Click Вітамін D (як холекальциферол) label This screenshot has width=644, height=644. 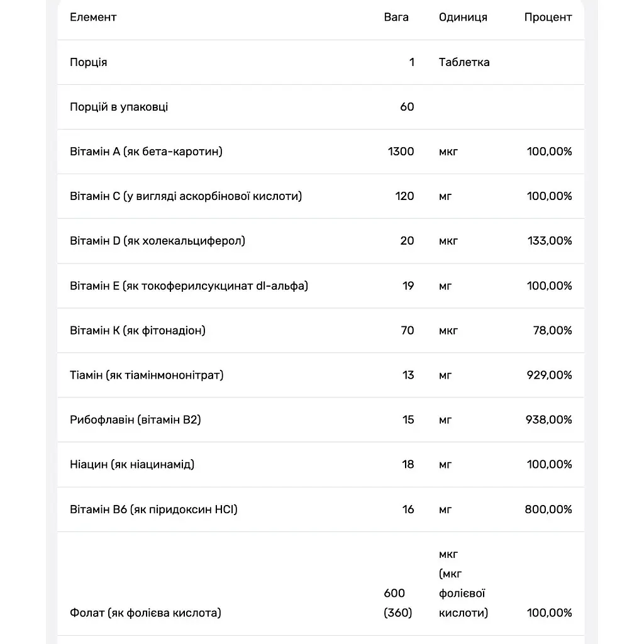pyautogui.click(x=157, y=241)
